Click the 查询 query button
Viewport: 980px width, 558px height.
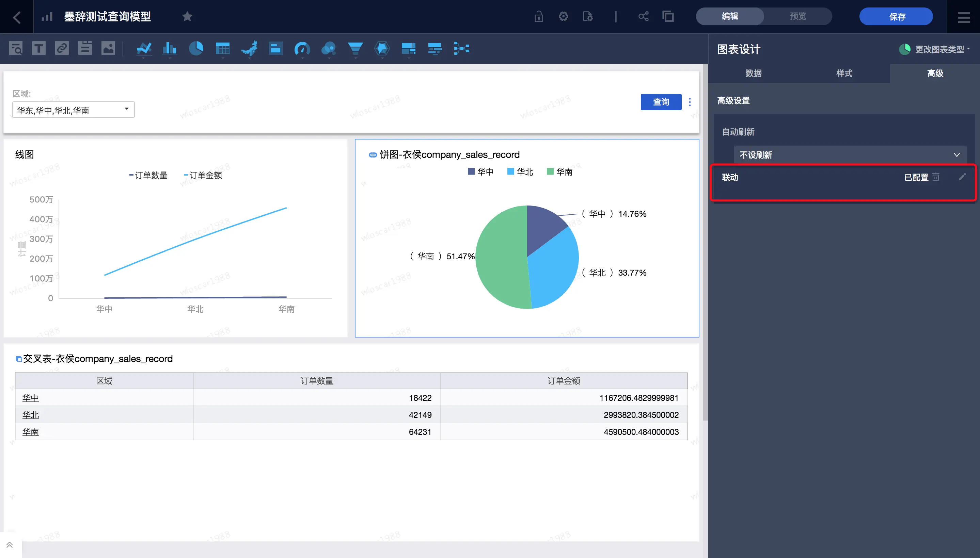[x=661, y=102]
